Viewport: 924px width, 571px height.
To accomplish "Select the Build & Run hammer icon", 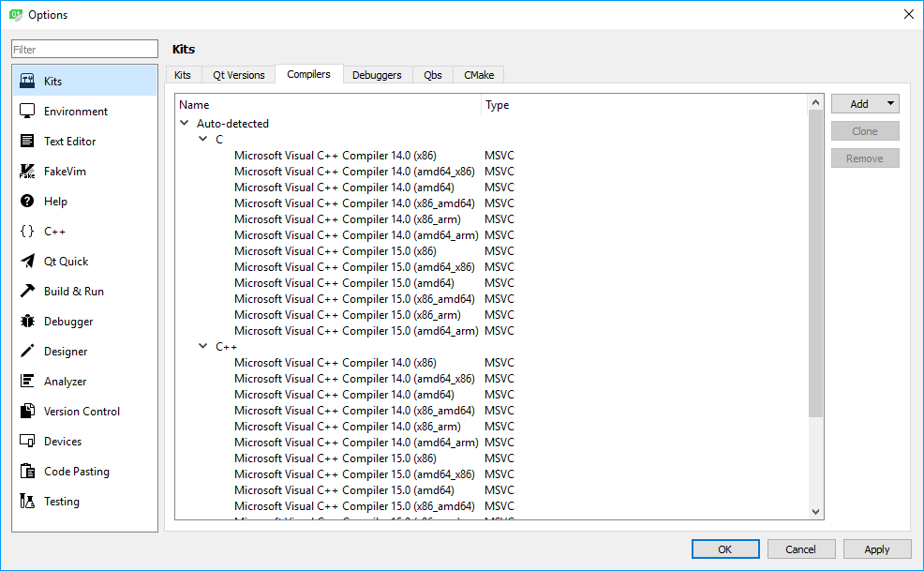I will click(27, 291).
